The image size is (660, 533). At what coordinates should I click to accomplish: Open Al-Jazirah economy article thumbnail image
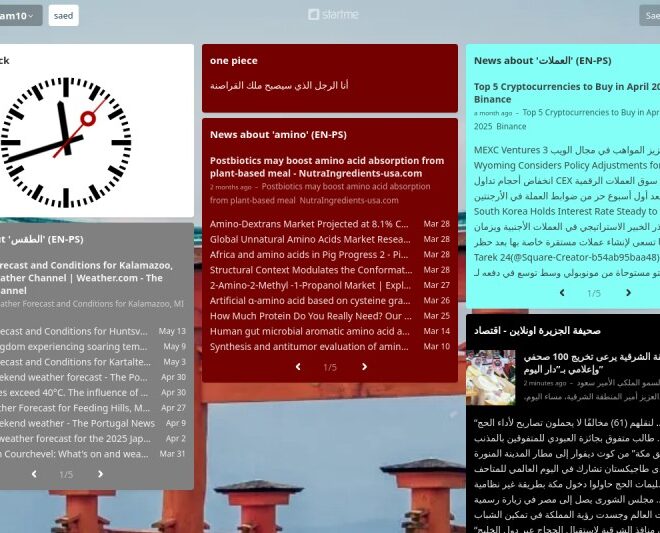pos(490,377)
